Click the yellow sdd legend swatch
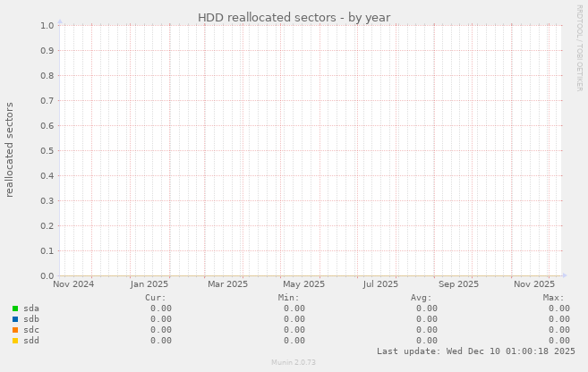The height and width of the screenshot is (372, 588). (15, 341)
